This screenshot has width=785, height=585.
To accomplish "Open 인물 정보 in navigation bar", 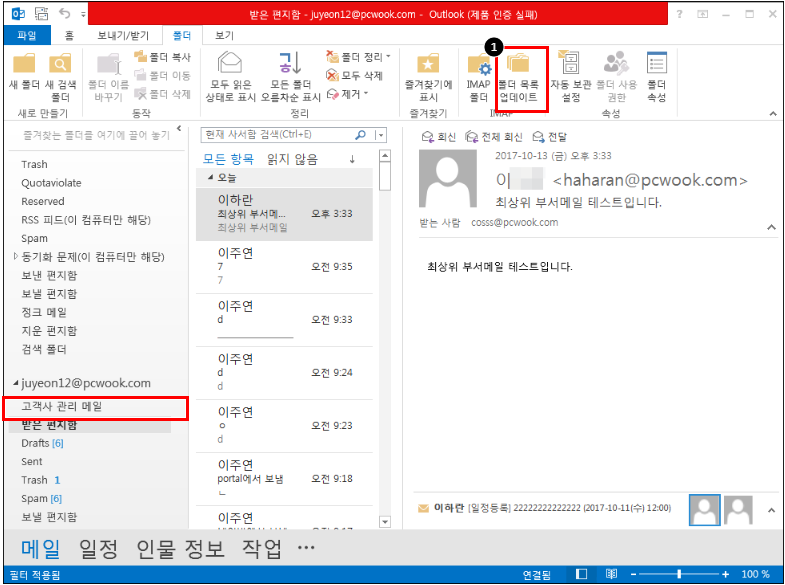I will [180, 549].
